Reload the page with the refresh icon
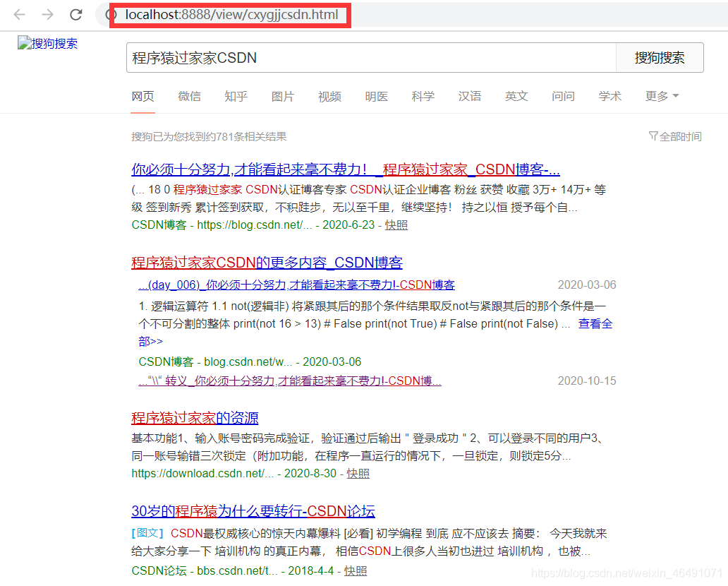The image size is (728, 586). point(76,14)
